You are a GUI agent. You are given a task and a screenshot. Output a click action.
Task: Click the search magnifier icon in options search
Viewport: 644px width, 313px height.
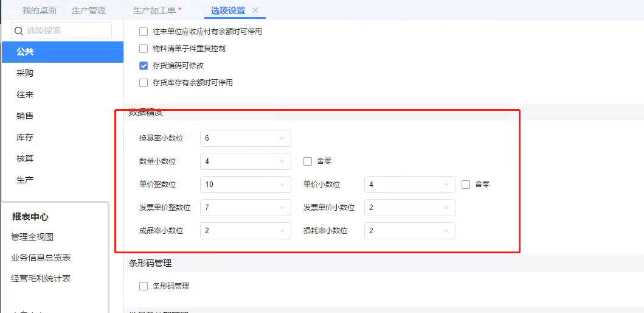coord(18,30)
